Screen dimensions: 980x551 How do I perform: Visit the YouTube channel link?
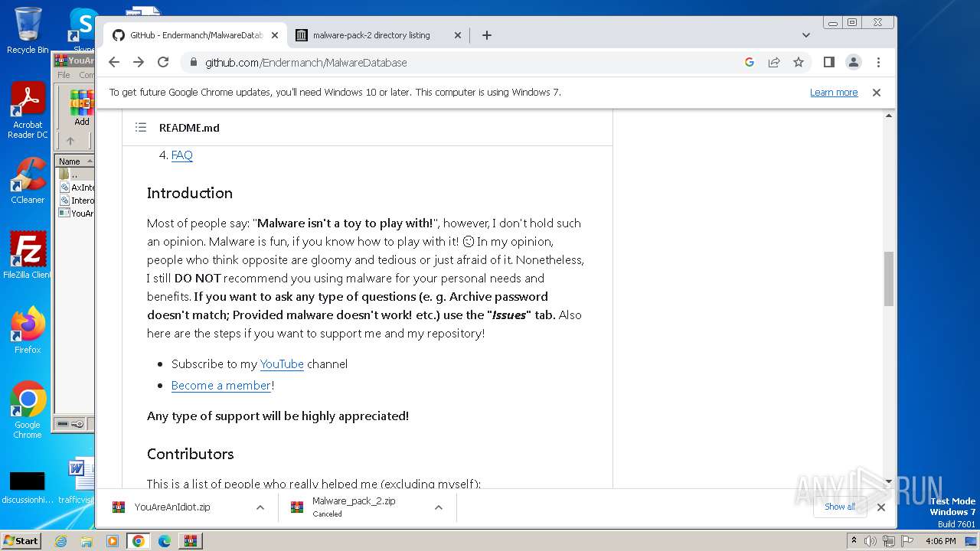[x=282, y=364]
